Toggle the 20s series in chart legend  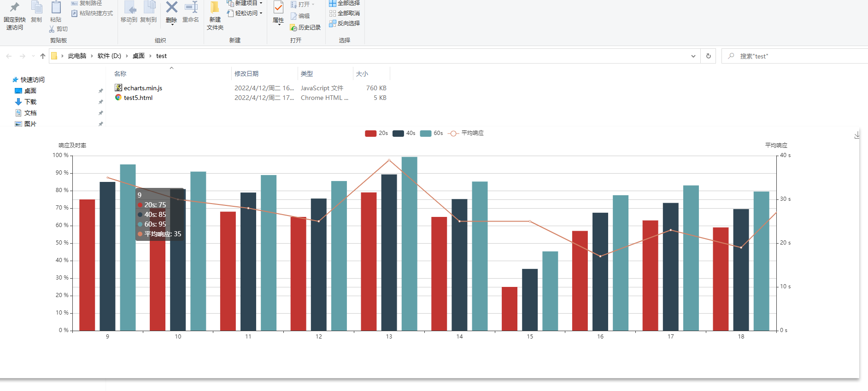tap(376, 133)
